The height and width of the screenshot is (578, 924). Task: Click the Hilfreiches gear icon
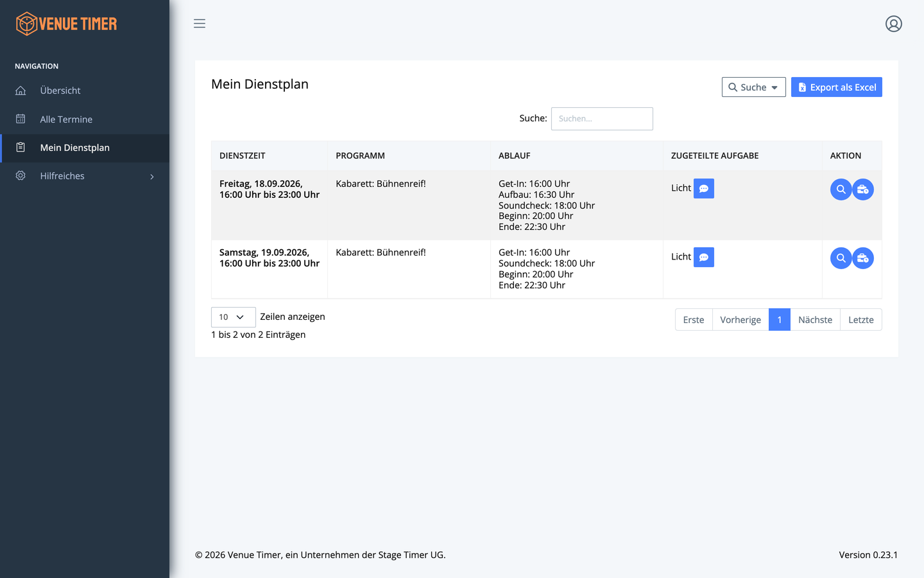point(21,175)
